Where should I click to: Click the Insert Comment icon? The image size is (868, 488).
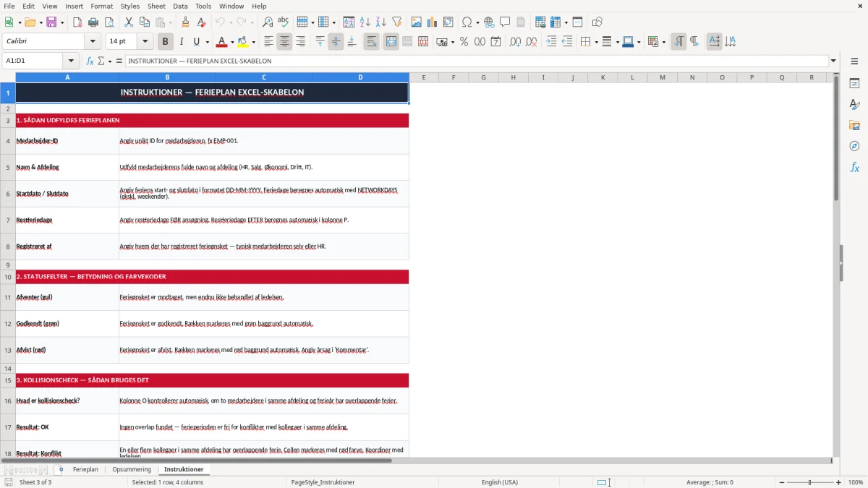[x=505, y=22]
